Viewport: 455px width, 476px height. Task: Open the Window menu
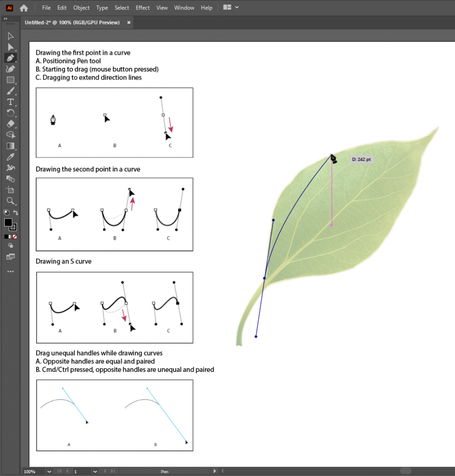pos(184,8)
